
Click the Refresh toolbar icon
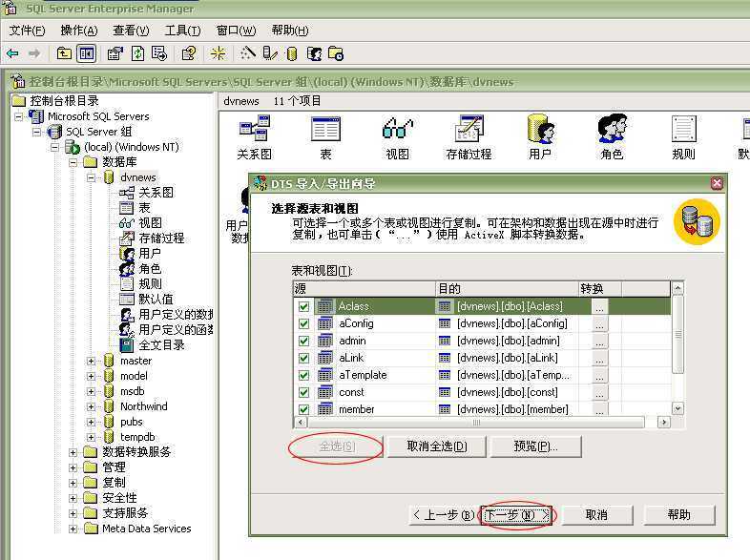137,53
